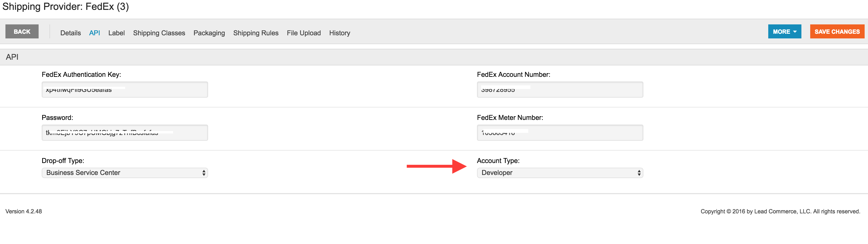Click the 'FedEx Meter Number:' label

[510, 117]
